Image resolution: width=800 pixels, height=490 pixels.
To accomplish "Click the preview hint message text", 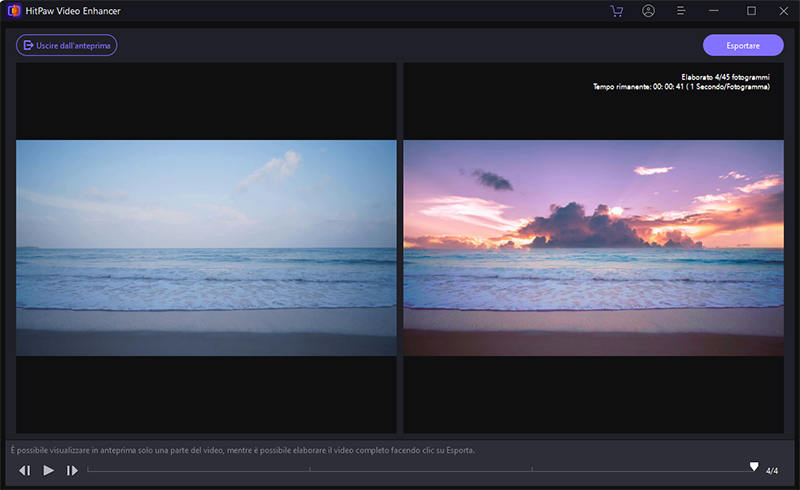I will click(240, 450).
